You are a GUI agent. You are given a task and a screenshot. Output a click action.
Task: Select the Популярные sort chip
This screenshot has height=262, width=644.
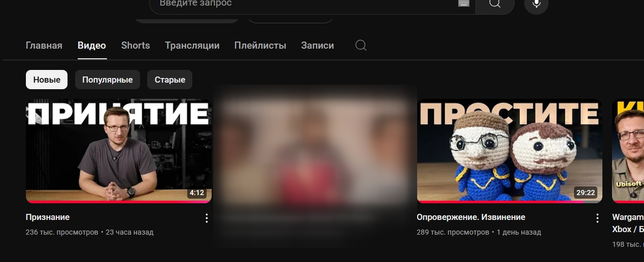point(108,80)
